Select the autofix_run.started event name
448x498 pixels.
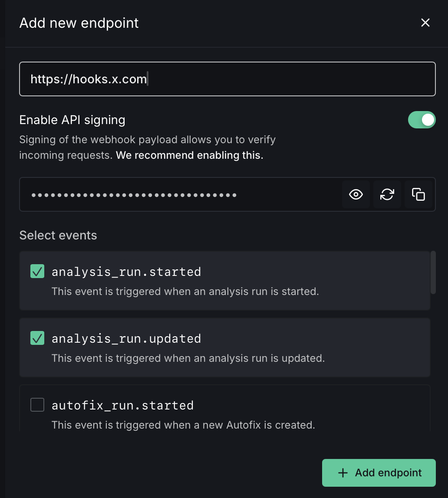pos(122,406)
